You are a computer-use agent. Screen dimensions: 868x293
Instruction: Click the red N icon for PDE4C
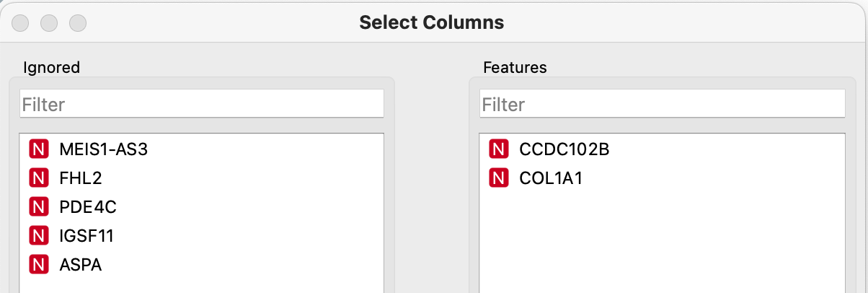(x=38, y=207)
